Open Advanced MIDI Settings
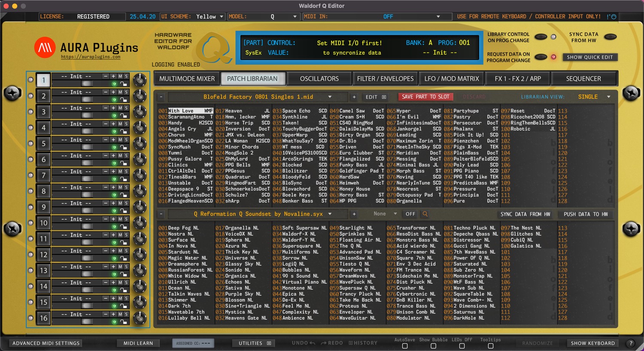 click(46, 343)
